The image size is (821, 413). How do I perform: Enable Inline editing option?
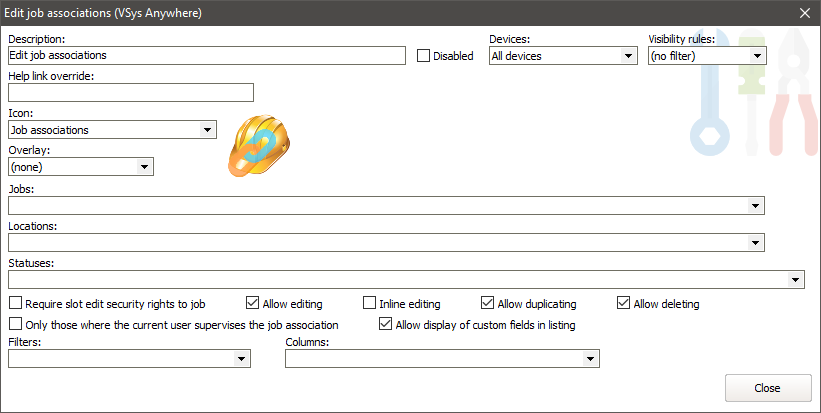point(370,303)
